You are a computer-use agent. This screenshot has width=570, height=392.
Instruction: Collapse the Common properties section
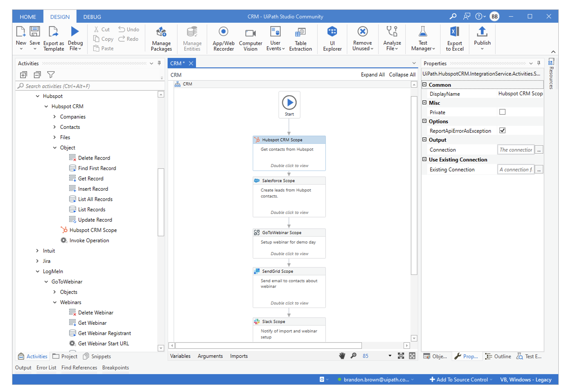(x=425, y=84)
